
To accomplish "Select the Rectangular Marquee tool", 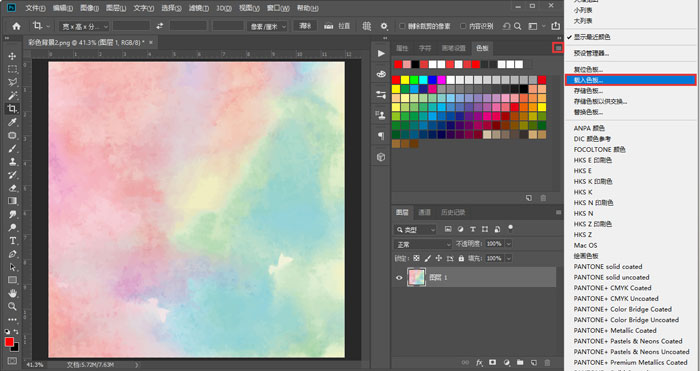I will [12, 69].
